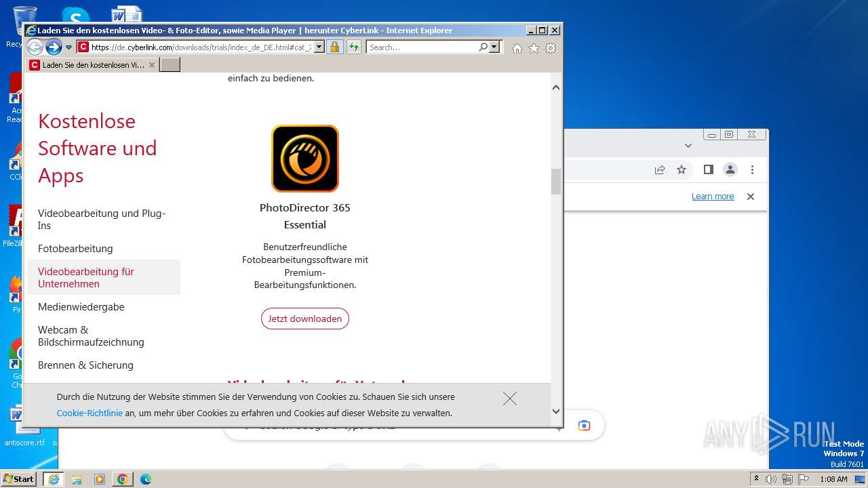Click the taskbar clock showing 1:08 AM

tap(833, 479)
